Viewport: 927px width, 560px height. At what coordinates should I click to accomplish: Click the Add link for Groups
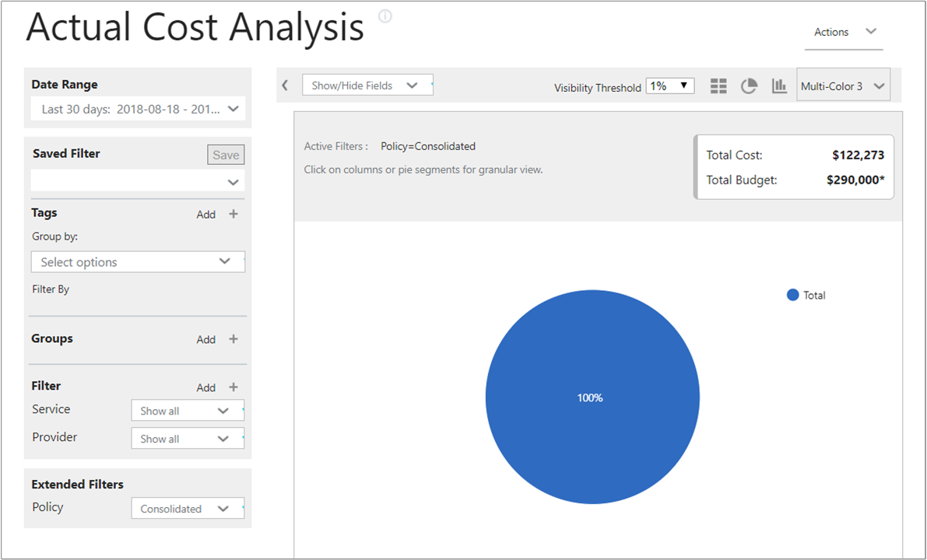tap(205, 340)
